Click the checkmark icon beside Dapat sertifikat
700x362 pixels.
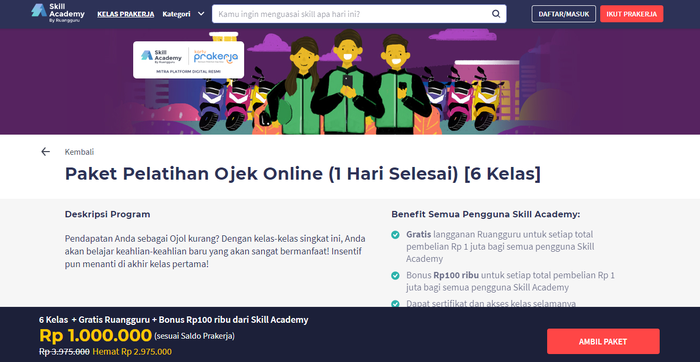(x=395, y=304)
